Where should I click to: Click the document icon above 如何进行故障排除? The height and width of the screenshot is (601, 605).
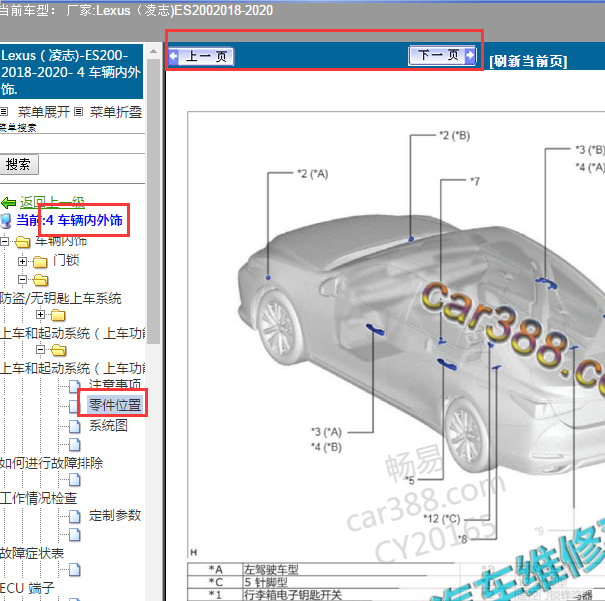(75, 445)
